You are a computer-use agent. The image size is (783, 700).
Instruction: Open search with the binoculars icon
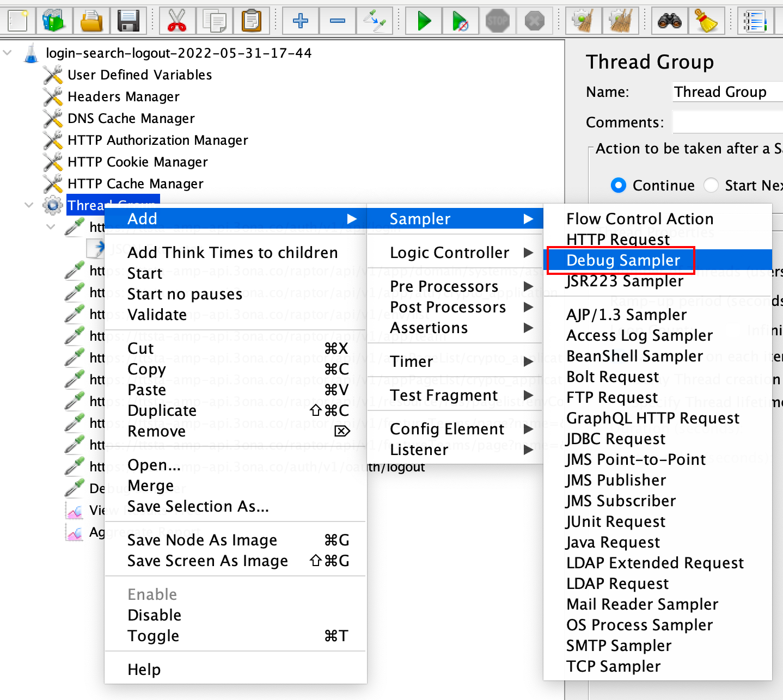pos(669,20)
